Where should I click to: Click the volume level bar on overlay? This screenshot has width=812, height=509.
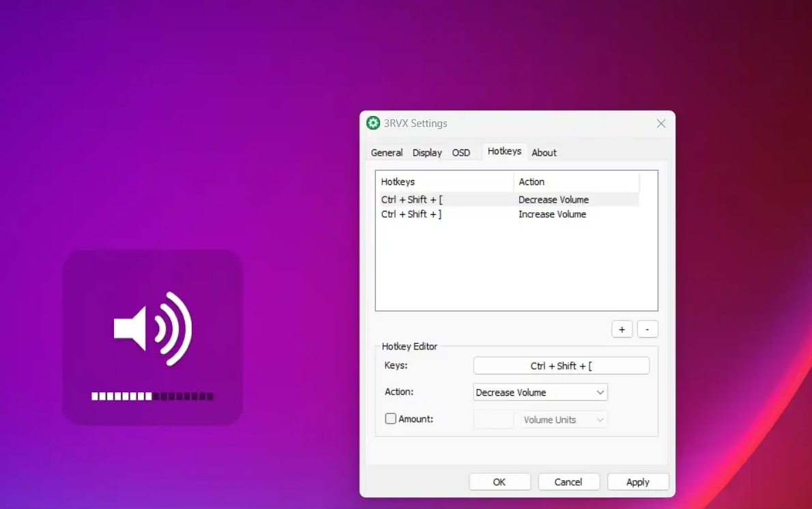152,396
